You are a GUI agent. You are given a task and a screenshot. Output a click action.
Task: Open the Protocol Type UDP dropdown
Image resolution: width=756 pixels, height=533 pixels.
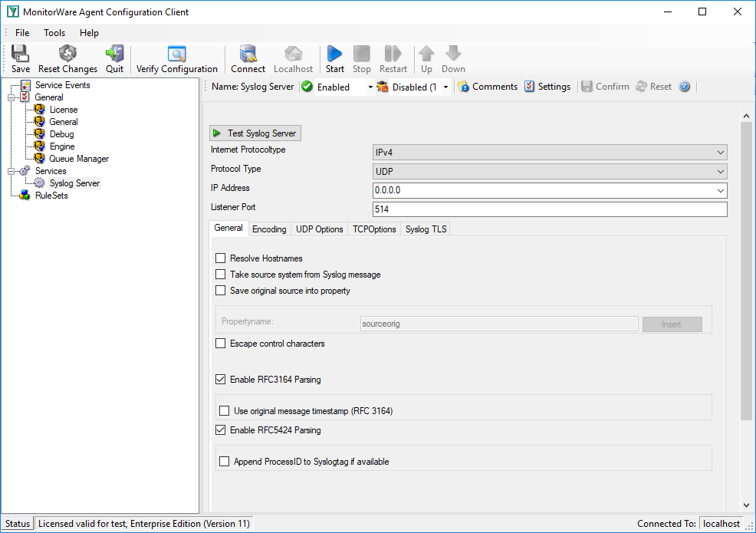pyautogui.click(x=550, y=171)
